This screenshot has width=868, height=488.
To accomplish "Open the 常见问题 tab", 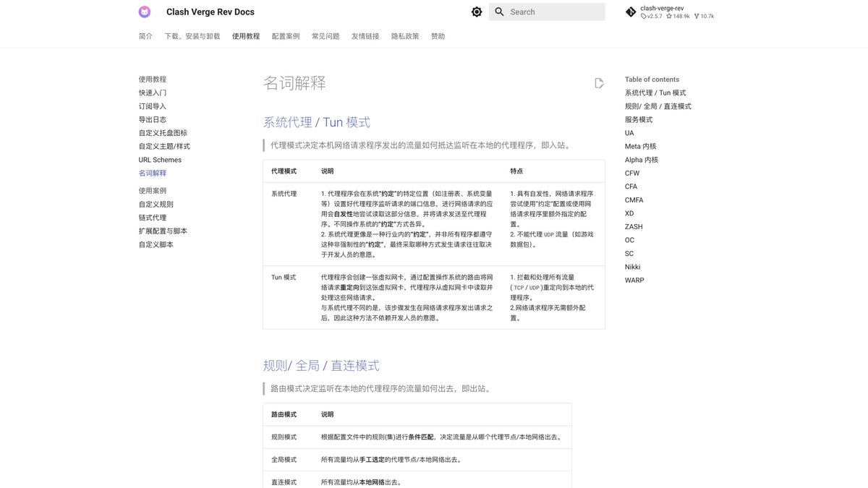I will (x=325, y=36).
